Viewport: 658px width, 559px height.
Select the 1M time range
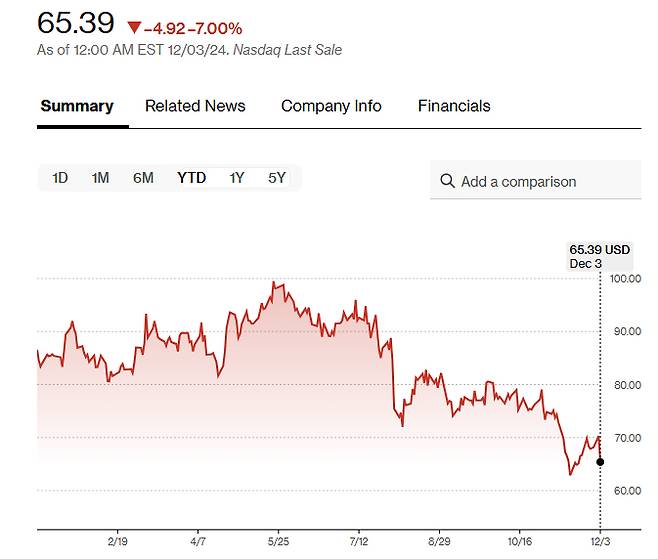(100, 178)
